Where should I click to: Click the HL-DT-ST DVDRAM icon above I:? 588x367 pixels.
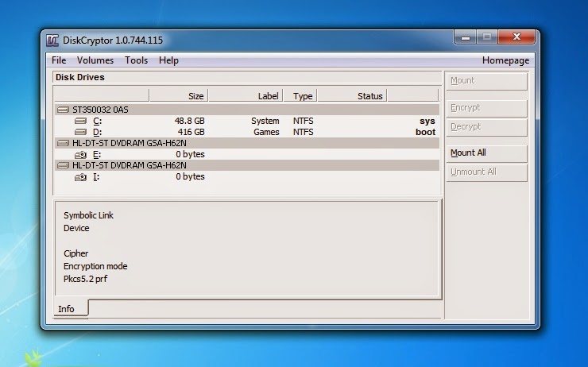pyautogui.click(x=63, y=165)
